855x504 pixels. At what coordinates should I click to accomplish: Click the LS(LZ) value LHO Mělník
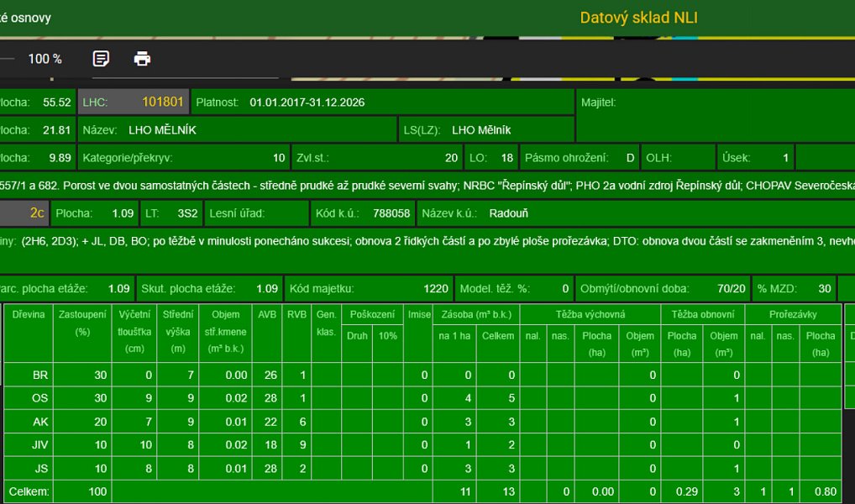tap(481, 130)
